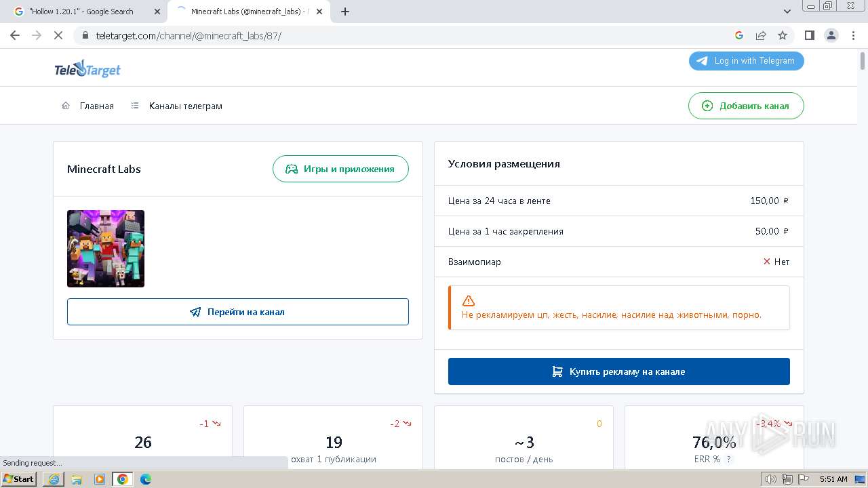Viewport: 868px width, 488px height.
Task: Click the taskbar clock 5:51 AM
Action: pyautogui.click(x=833, y=479)
